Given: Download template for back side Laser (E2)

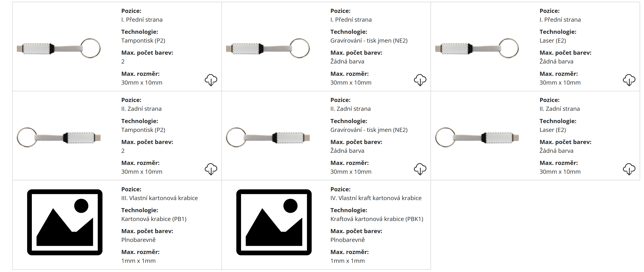Looking at the screenshot, I should pos(629,169).
